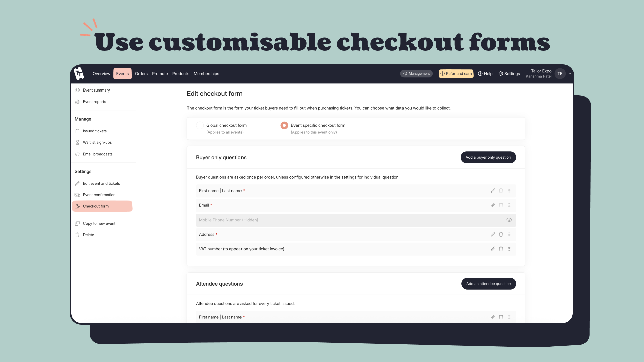Click Add an attendee question
Image resolution: width=644 pixels, height=362 pixels.
488,283
